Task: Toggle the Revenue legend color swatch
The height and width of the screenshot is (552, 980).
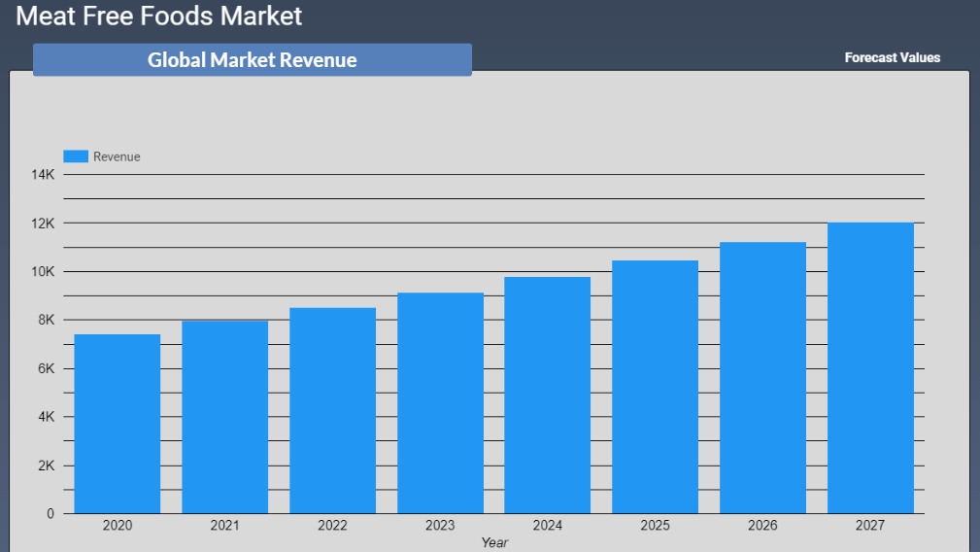Action: click(x=76, y=156)
